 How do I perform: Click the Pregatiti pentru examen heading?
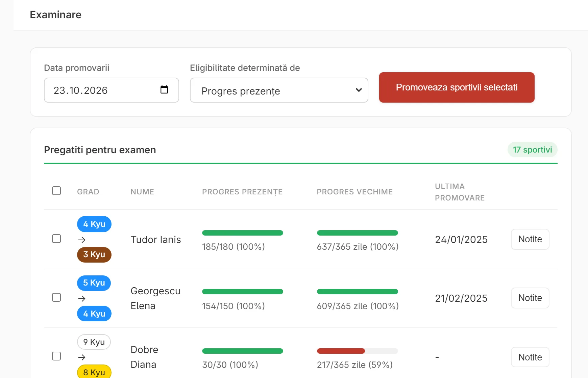[x=100, y=150]
